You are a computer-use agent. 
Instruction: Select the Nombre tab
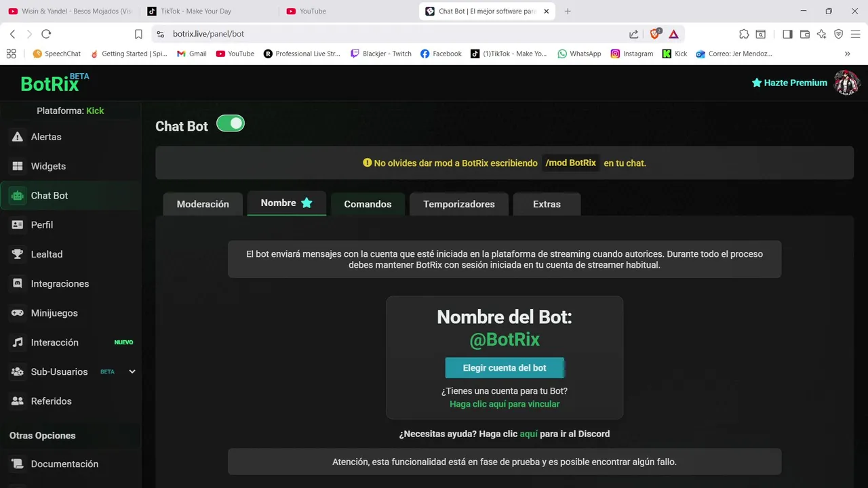pyautogui.click(x=287, y=203)
